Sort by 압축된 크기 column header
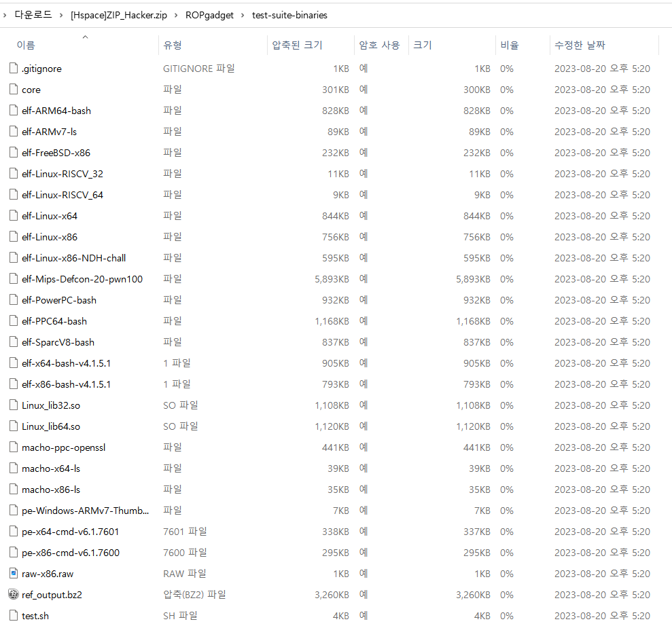Image resolution: width=672 pixels, height=626 pixels. tap(297, 45)
